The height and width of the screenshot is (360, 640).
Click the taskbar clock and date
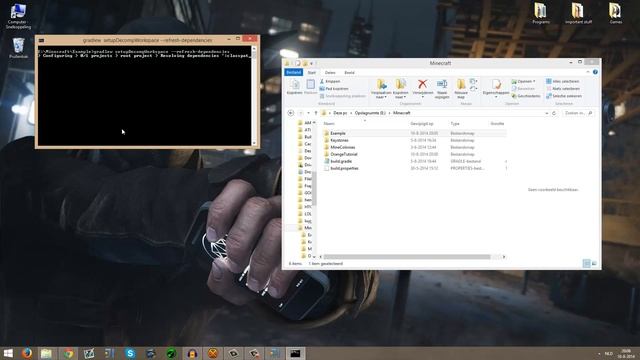(626, 353)
